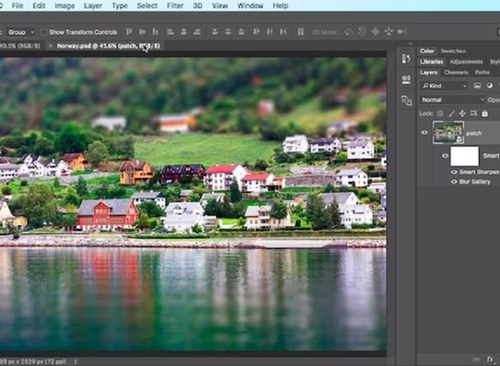Image resolution: width=500 pixels, height=366 pixels.
Task: Align top edges of layers
Action: (x=129, y=32)
